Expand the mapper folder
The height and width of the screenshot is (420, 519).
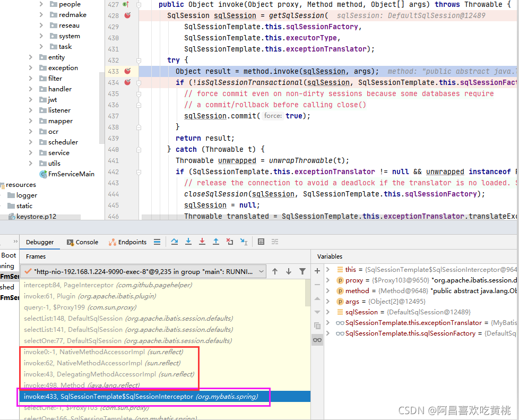point(30,121)
